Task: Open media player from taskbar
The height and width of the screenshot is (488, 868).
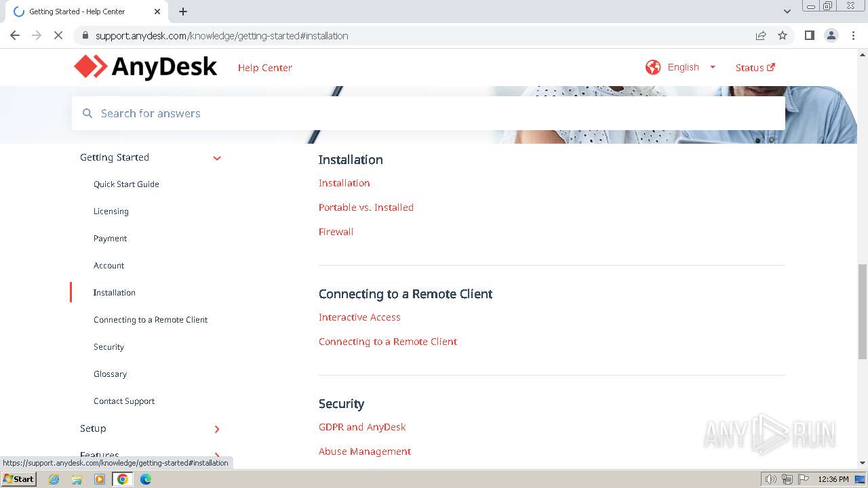Action: point(100,479)
